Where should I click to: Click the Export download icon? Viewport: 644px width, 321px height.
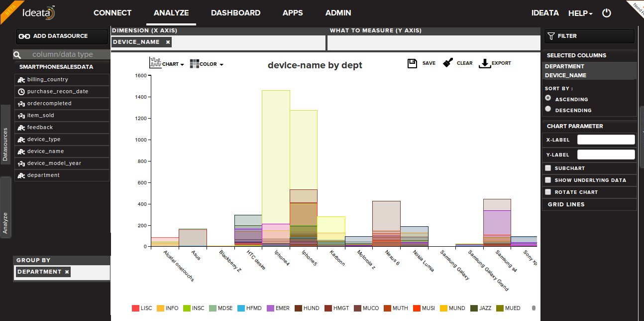(x=485, y=63)
